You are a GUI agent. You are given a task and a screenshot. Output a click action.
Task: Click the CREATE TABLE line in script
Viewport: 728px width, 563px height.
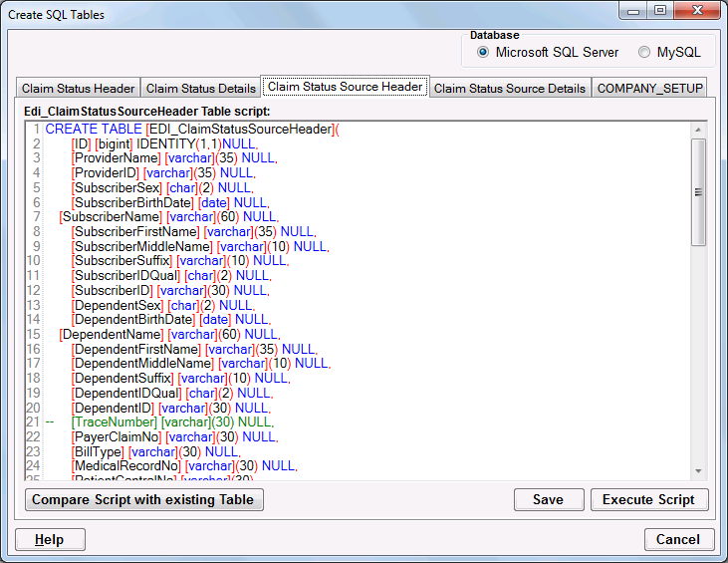(x=189, y=130)
